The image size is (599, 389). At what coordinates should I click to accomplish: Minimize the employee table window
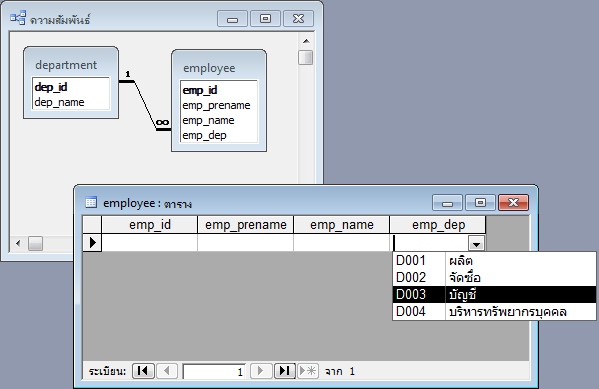click(447, 203)
